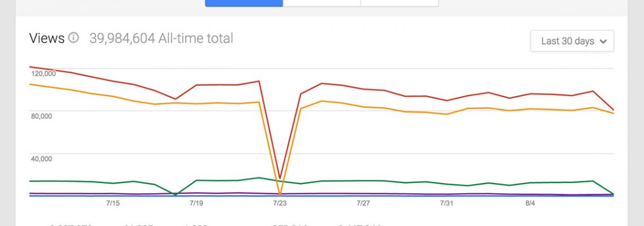Viewport: 644px width, 226px height.
Task: Open the Last 30 days dropdown
Action: click(x=572, y=41)
